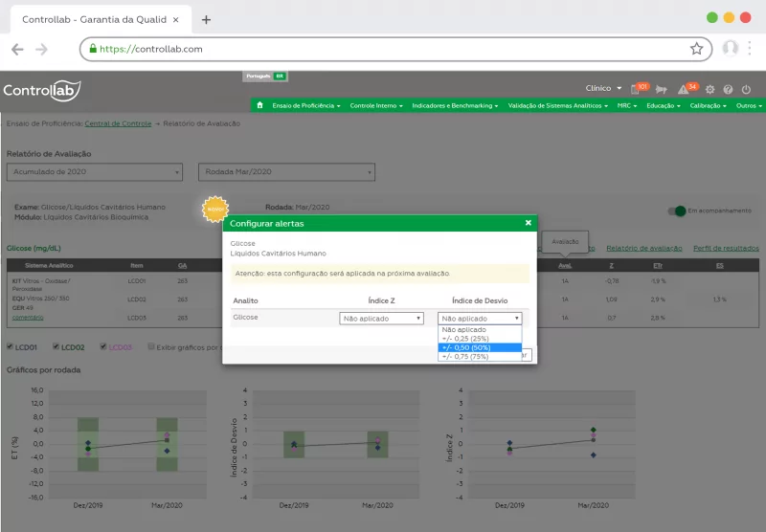
Task: Sort by Aval. column header
Action: tap(565, 265)
